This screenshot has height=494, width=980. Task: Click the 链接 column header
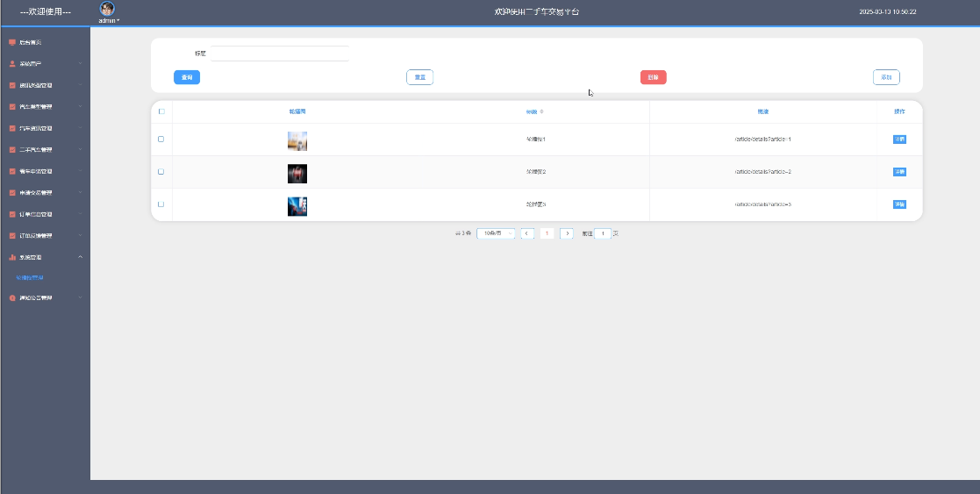[x=763, y=112]
